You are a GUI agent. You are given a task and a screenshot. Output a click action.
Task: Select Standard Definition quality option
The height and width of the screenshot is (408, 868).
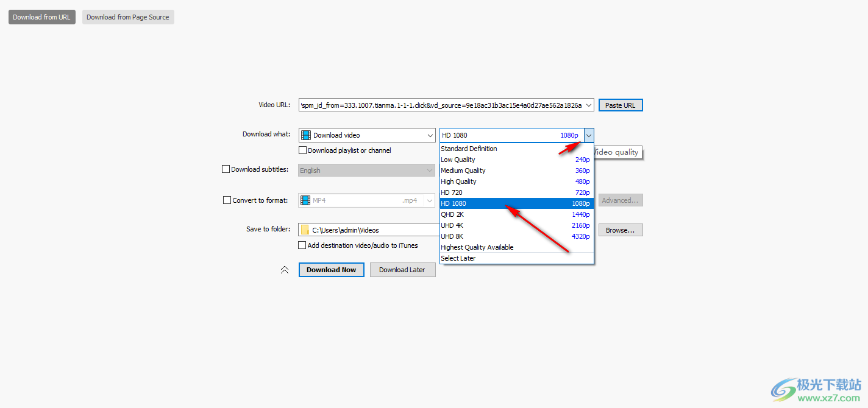coord(516,149)
